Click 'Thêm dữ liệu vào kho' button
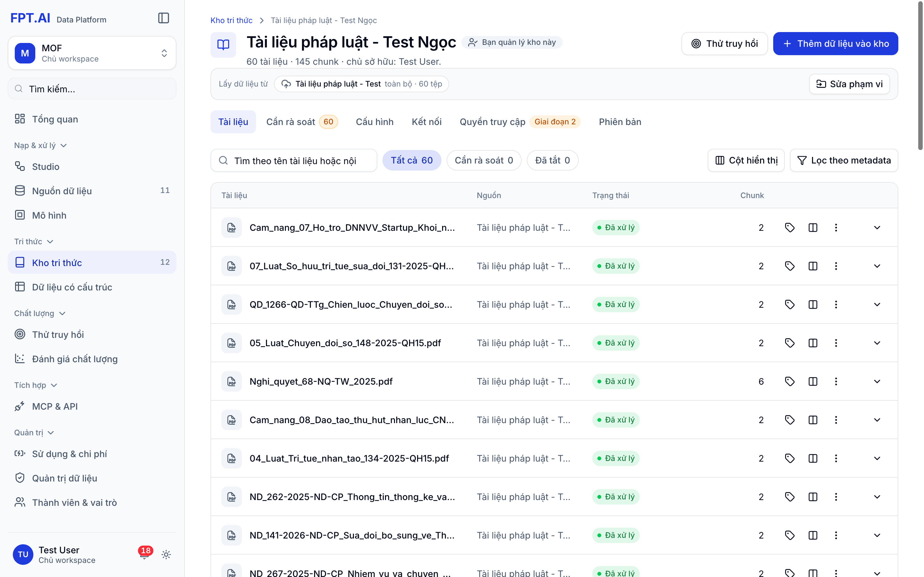Viewport: 924px width, 577px height. click(835, 44)
